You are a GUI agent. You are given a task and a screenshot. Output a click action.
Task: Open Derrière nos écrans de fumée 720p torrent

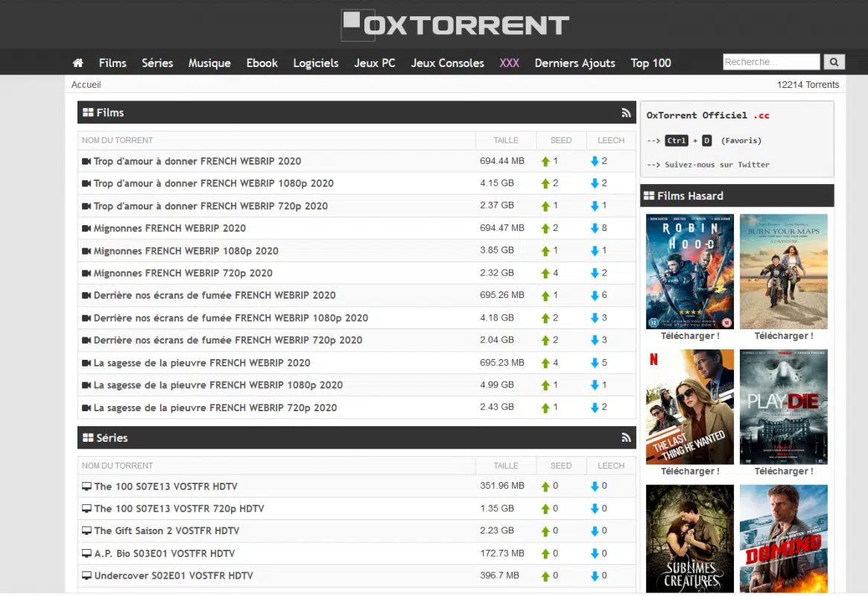228,340
